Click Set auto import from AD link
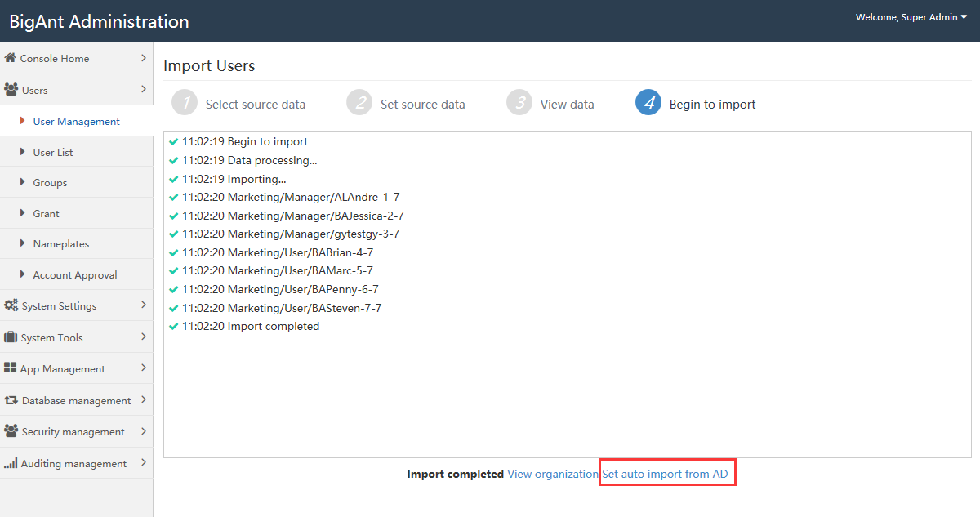980x517 pixels. 665,474
